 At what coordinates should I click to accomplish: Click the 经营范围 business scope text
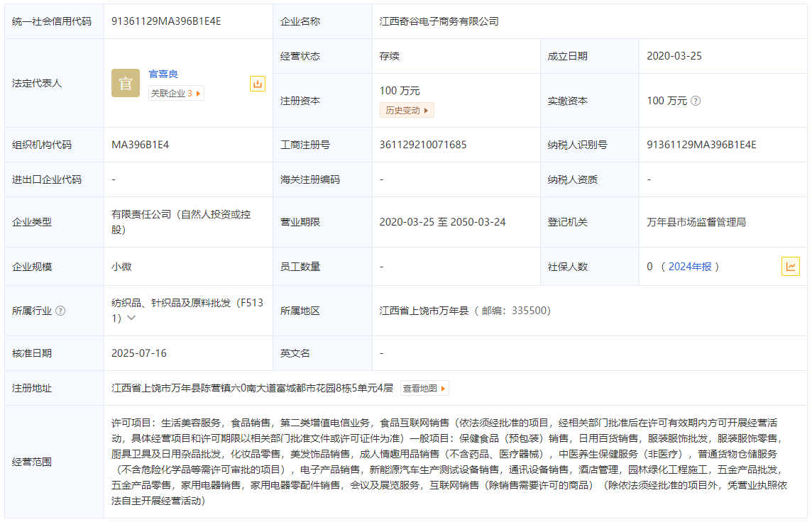coord(449,461)
